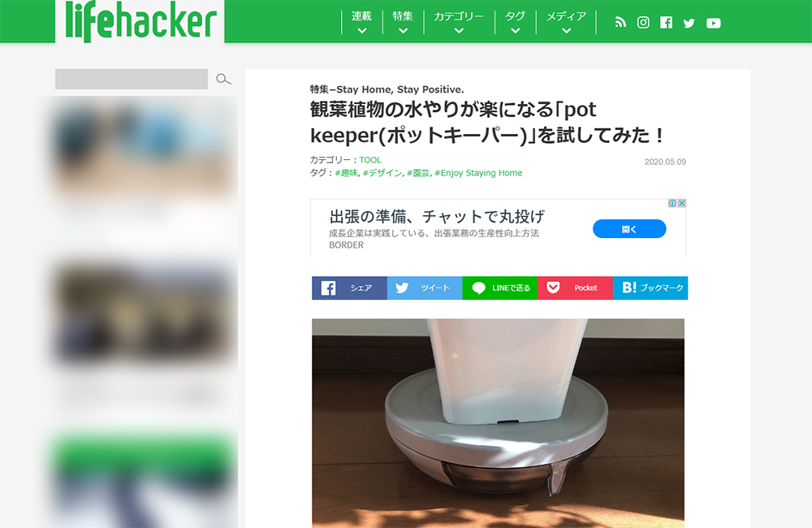Screen dimensions: 812x528
Task: Click the ツイート share button
Action: coord(425,288)
